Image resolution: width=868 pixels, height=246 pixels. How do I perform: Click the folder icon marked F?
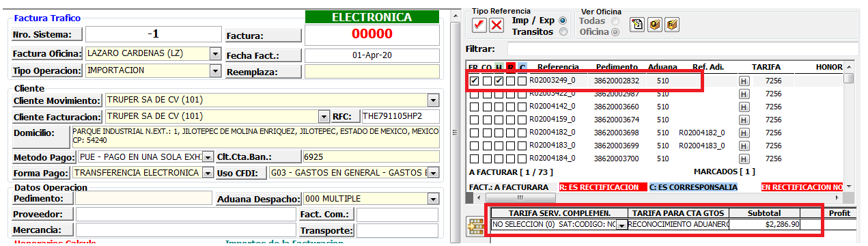click(672, 25)
